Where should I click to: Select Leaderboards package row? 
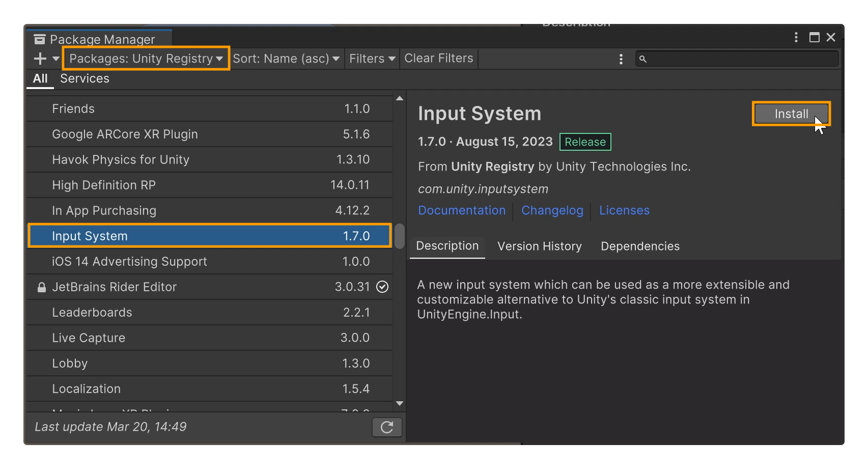point(209,312)
